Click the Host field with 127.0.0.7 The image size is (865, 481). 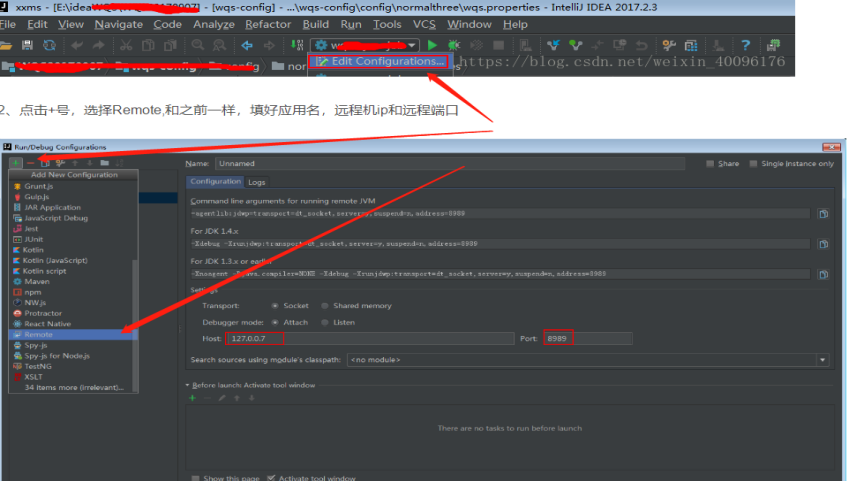pos(370,338)
